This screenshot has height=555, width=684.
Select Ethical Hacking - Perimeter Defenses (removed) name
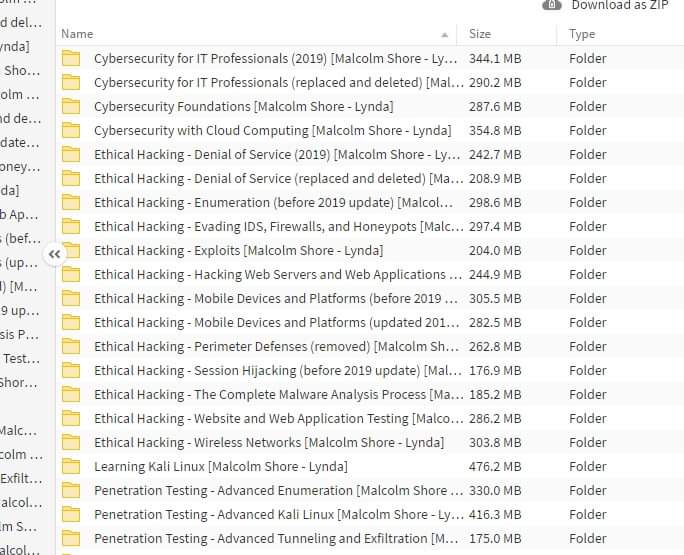coord(277,346)
